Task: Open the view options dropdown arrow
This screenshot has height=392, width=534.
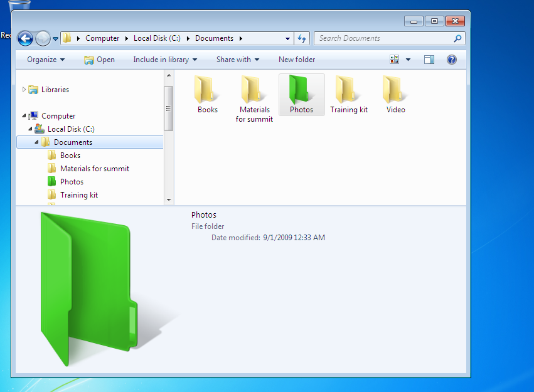Action: tap(408, 60)
